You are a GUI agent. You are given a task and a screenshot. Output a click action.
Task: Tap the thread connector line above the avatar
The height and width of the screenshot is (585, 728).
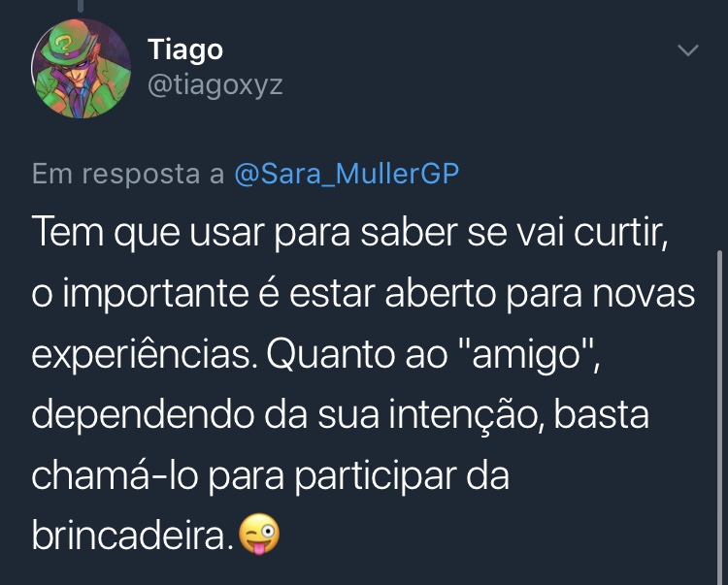81,6
